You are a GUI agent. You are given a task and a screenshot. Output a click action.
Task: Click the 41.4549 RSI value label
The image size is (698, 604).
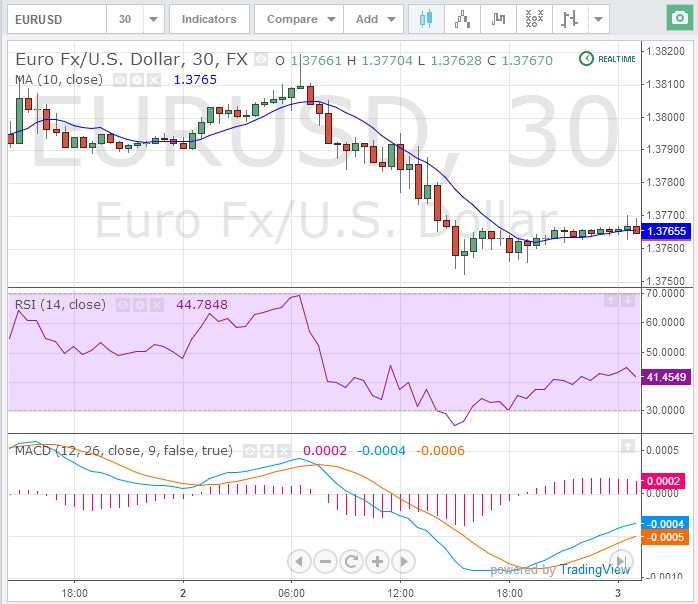[x=666, y=377]
